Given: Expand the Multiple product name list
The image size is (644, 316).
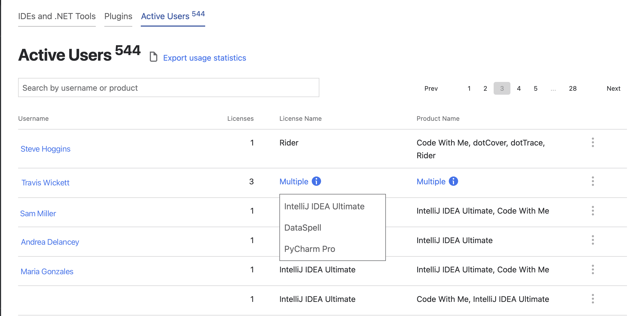Looking at the screenshot, I should pyautogui.click(x=431, y=182).
